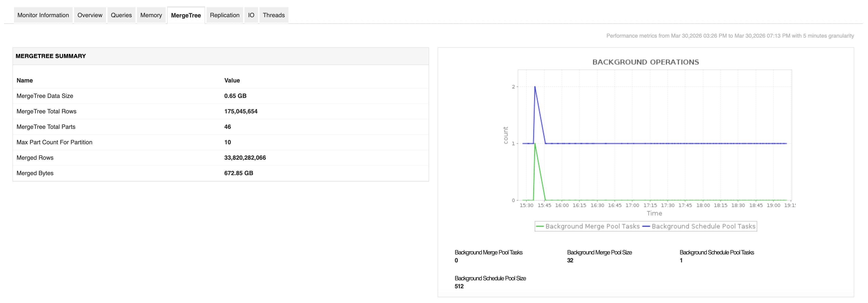Click the blue spike peak at count 2

click(x=535, y=87)
